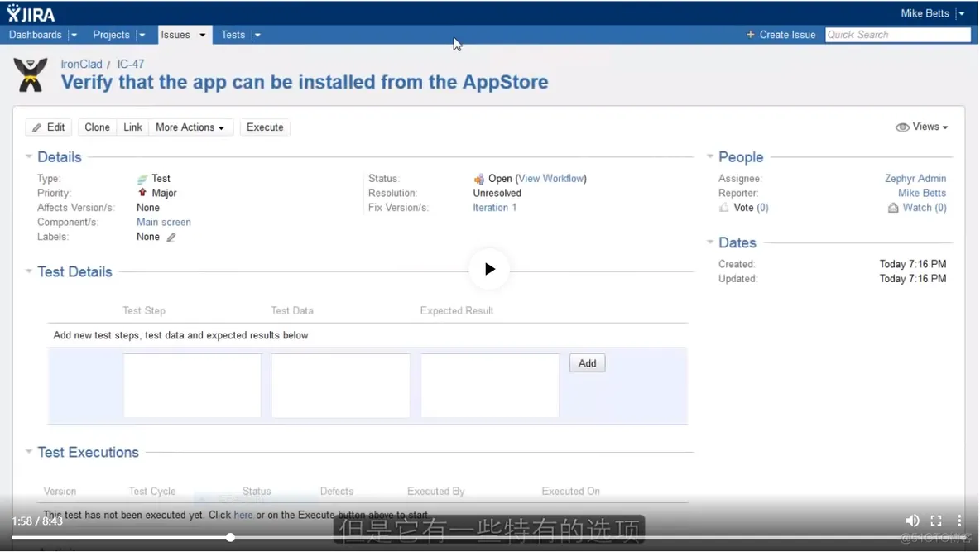Image resolution: width=980 pixels, height=552 pixels.
Task: Open the IronClad breadcrumb link
Action: point(81,64)
